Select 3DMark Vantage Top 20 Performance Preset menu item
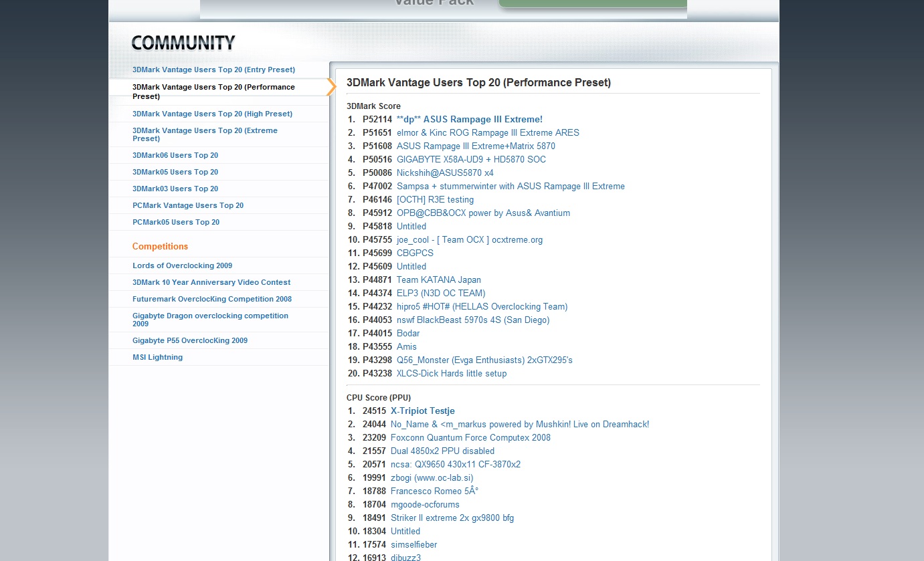The image size is (924, 561). tap(213, 92)
